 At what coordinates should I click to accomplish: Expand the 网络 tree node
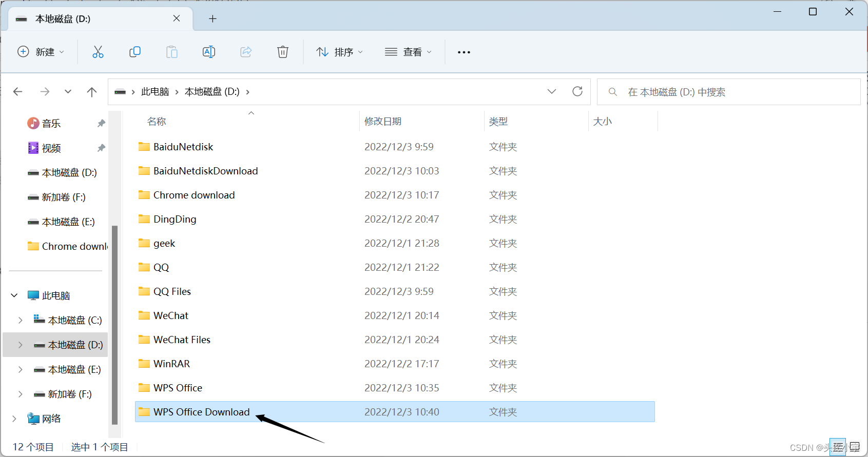point(14,419)
